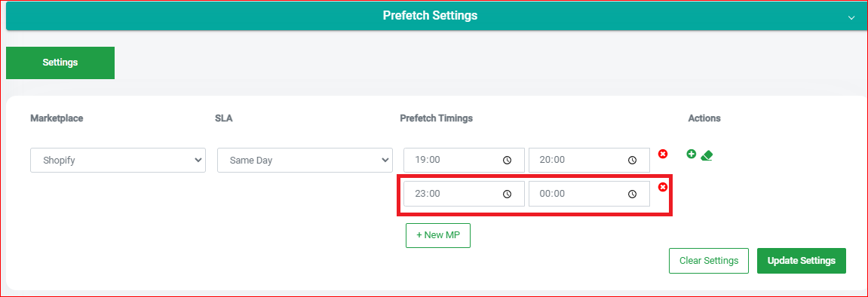Image resolution: width=868 pixels, height=297 pixels.
Task: Focus the 23:00 time input
Action: (464, 194)
